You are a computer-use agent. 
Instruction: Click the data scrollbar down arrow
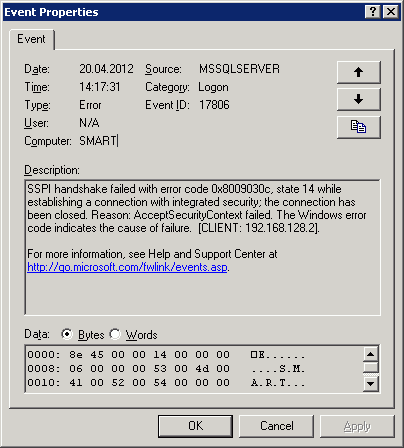pos(371,384)
